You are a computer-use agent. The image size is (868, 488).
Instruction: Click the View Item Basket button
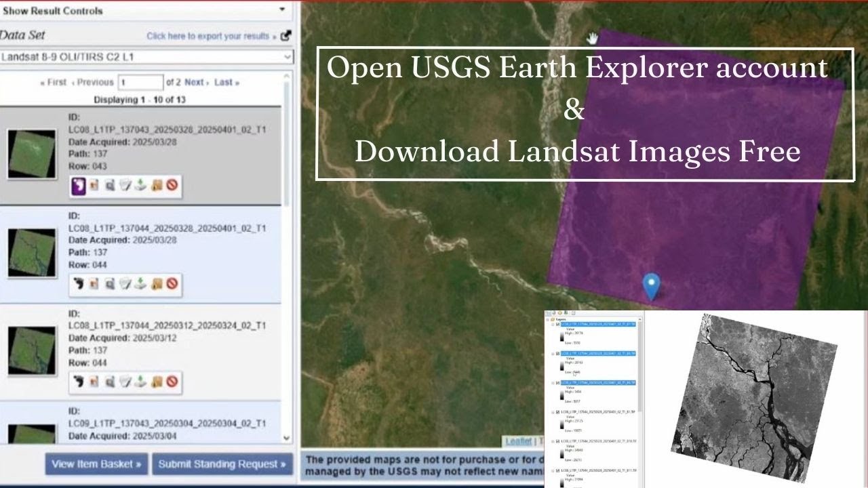96,464
